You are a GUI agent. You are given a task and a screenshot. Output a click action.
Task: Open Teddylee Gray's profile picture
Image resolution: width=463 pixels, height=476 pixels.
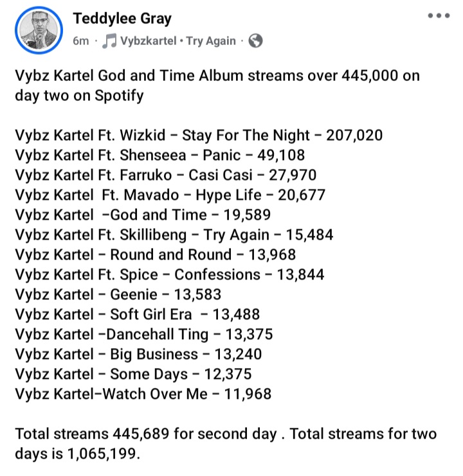(x=39, y=30)
